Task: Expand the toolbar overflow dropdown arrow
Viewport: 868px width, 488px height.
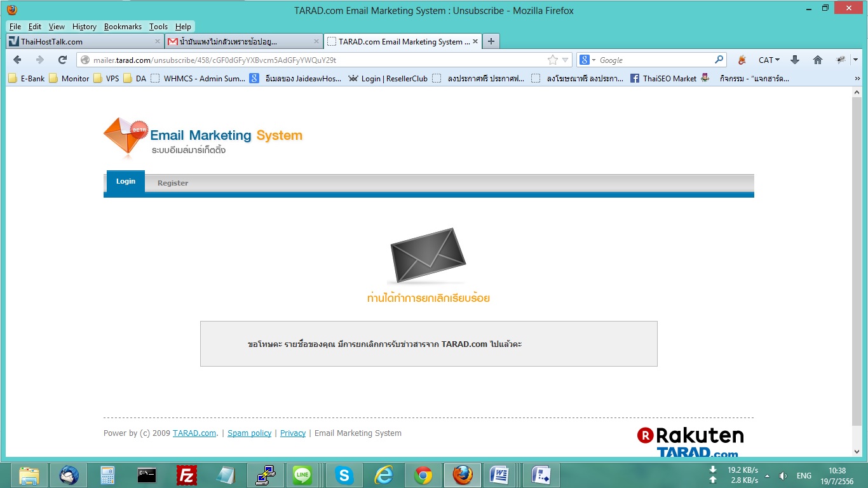Action: coord(855,60)
